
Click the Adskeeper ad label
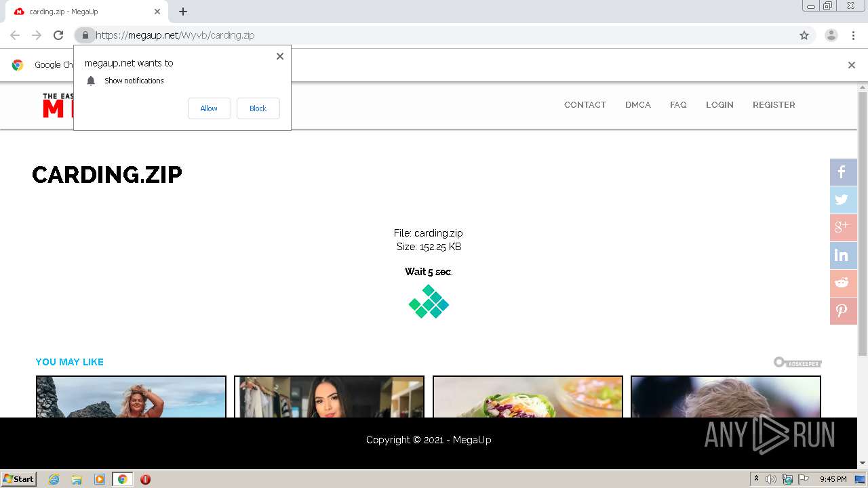(x=797, y=363)
